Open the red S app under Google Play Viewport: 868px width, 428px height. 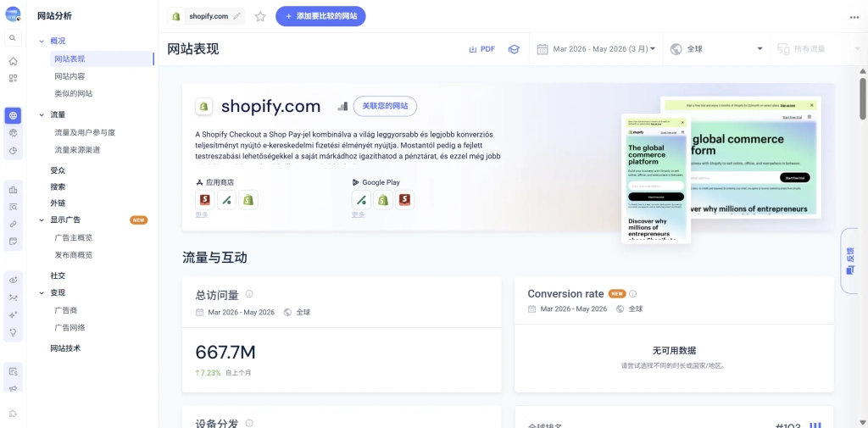pyautogui.click(x=404, y=200)
